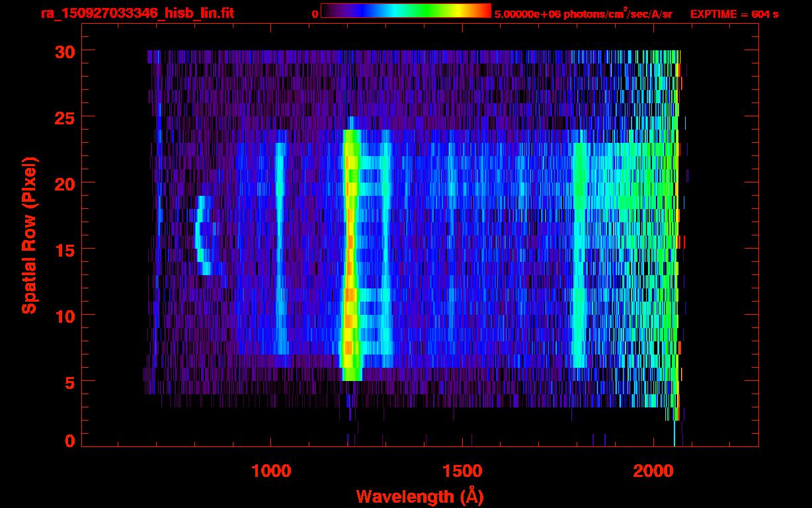This screenshot has height=508, width=812.
Task: Click the spatial row 25 tick label
Action: [x=63, y=117]
